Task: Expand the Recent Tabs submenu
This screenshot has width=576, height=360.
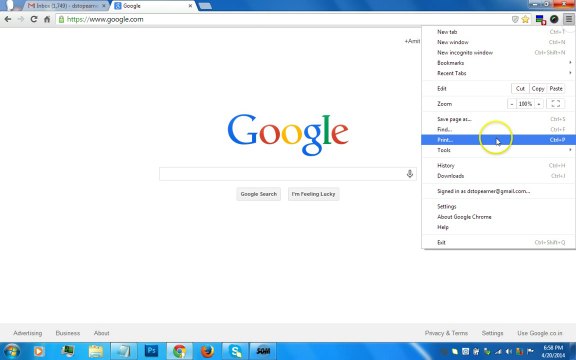Action: tap(498, 73)
